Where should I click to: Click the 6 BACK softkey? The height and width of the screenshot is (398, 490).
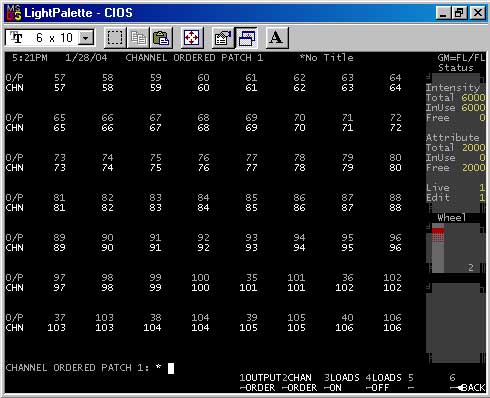pos(467,383)
